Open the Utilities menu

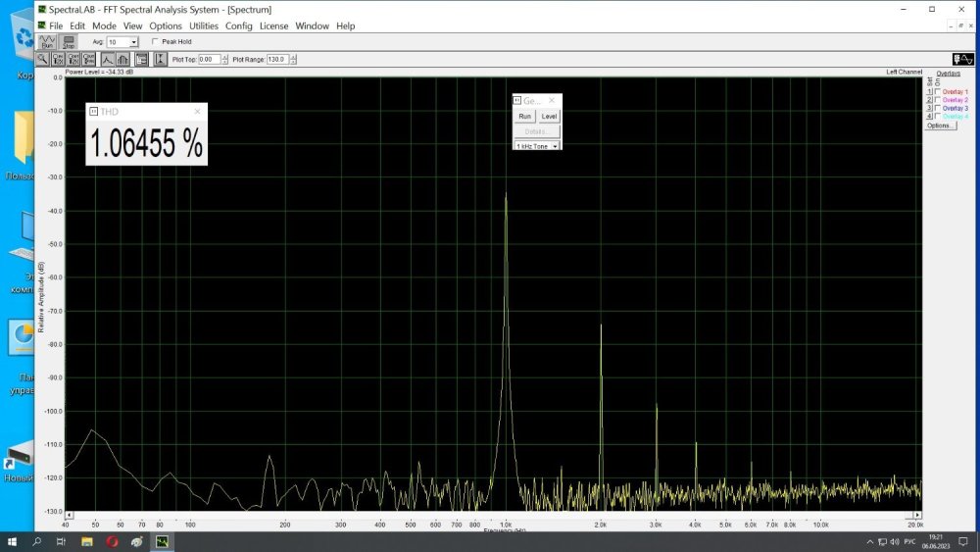coord(204,25)
